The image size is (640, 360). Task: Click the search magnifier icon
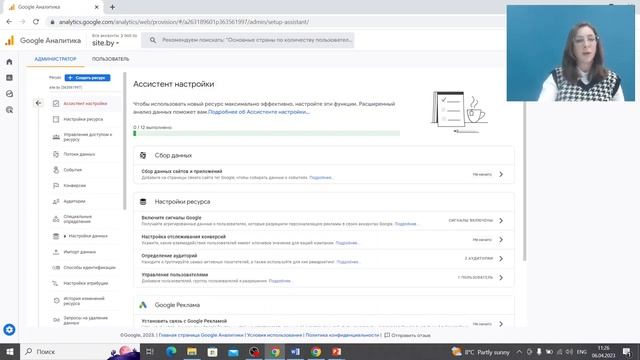point(153,40)
